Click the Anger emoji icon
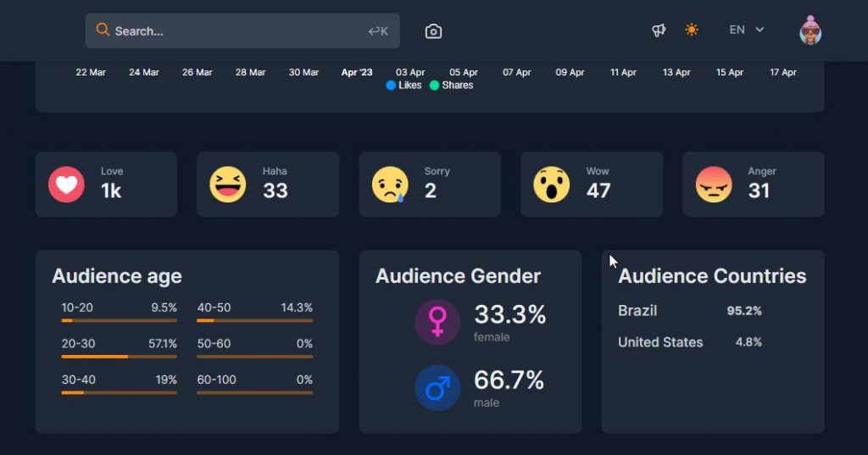868x455 pixels. (714, 184)
